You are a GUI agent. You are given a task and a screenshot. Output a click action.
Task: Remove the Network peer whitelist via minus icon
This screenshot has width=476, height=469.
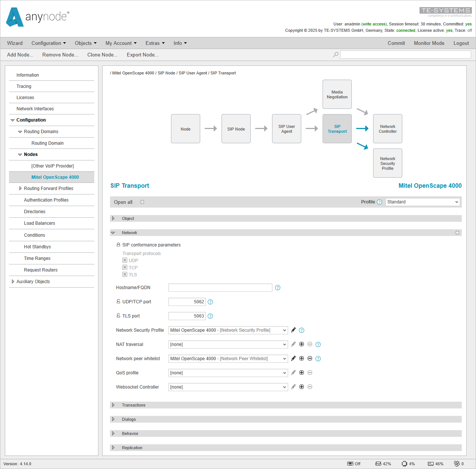(x=310, y=358)
